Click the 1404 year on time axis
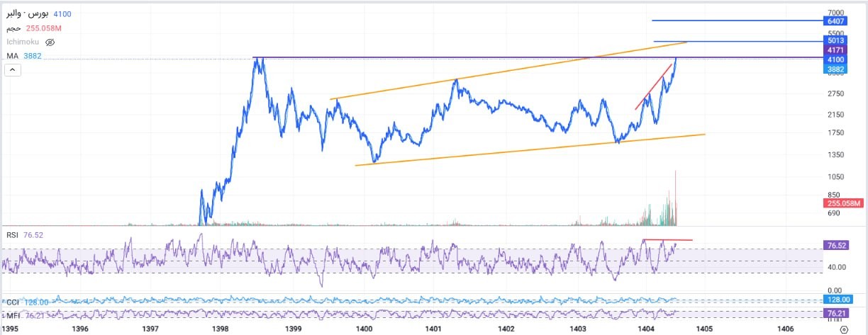The height and width of the screenshot is (335, 868). tap(645, 329)
